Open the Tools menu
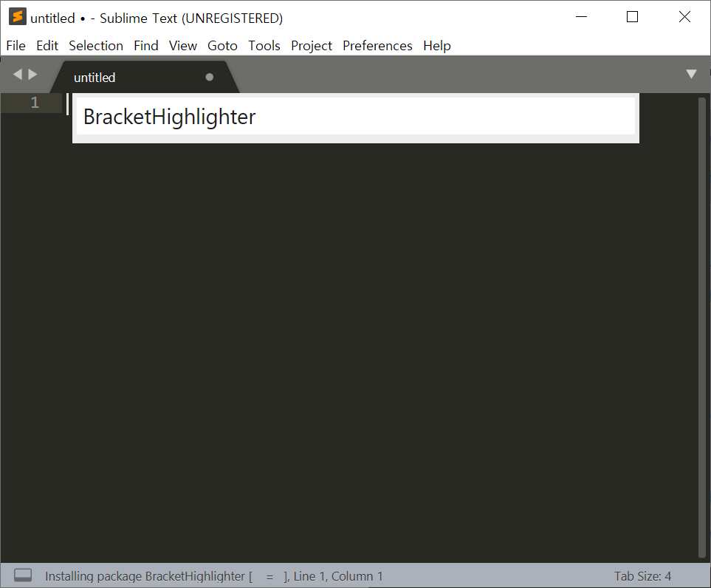 (264, 46)
